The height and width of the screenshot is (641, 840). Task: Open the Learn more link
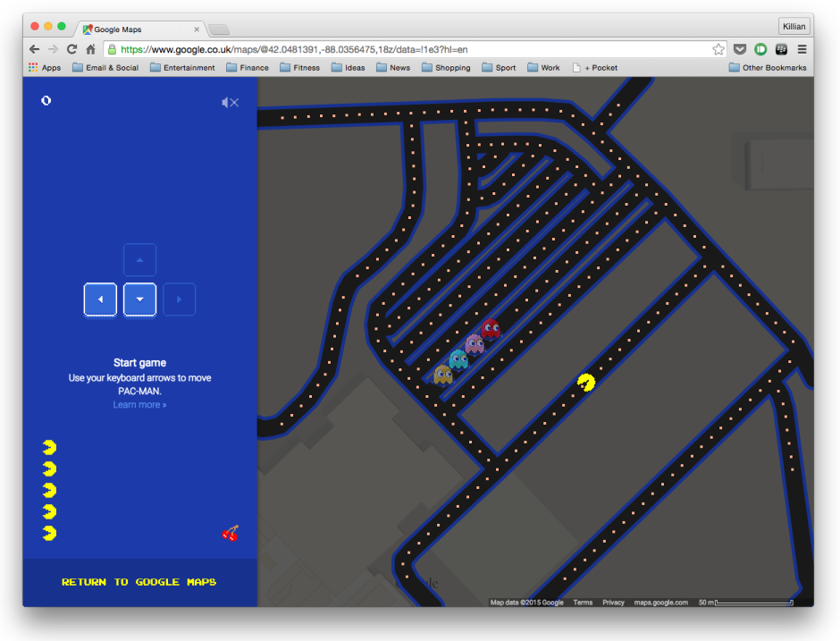click(139, 405)
